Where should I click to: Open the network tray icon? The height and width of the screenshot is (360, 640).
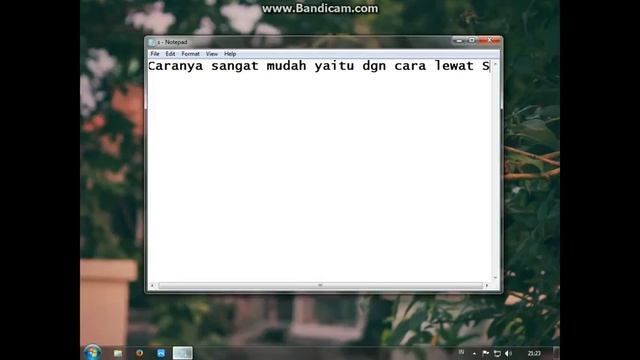point(497,353)
